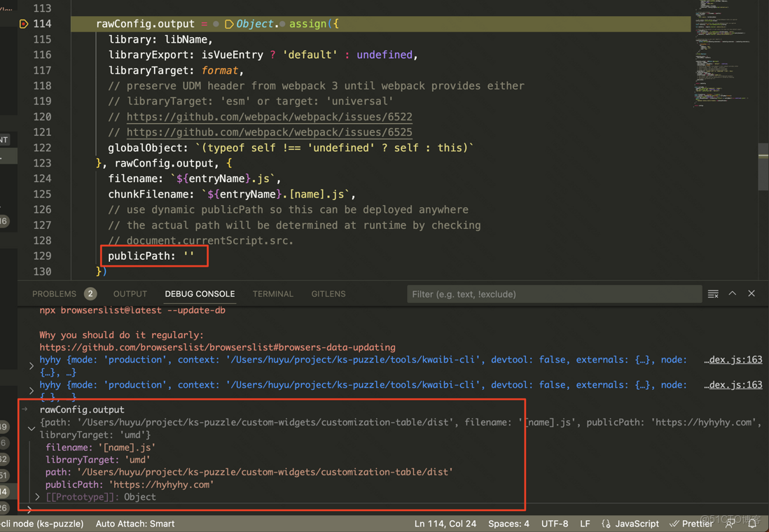Close the debug console panel
The height and width of the screenshot is (532, 769).
pyautogui.click(x=751, y=294)
